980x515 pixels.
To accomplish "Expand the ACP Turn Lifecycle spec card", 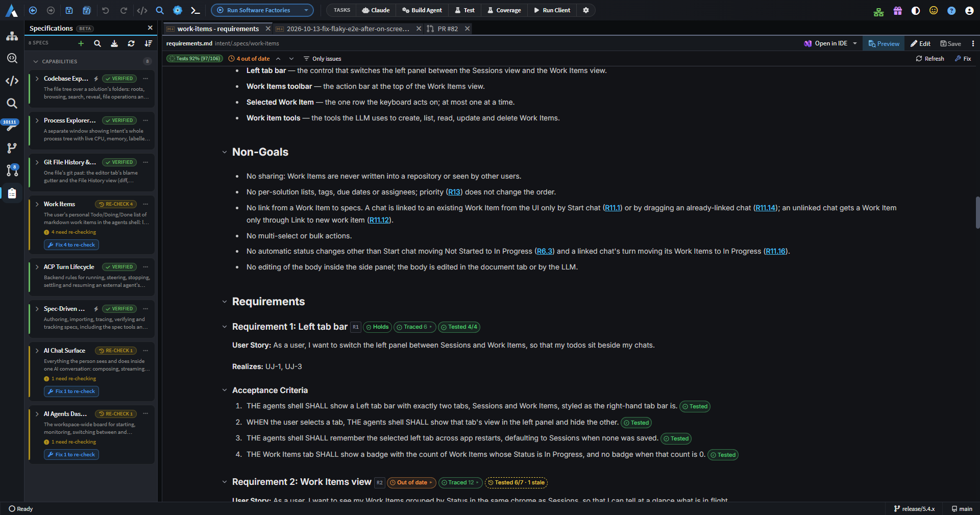I will pyautogui.click(x=37, y=267).
